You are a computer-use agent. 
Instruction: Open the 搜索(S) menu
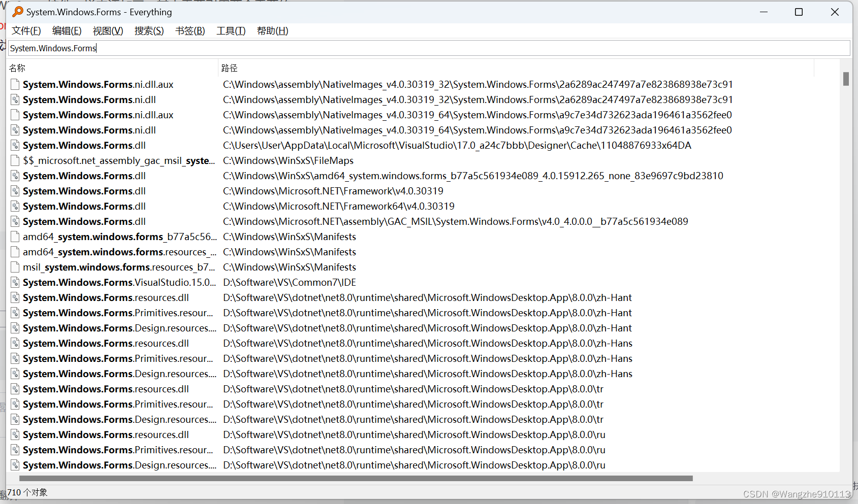coord(149,30)
